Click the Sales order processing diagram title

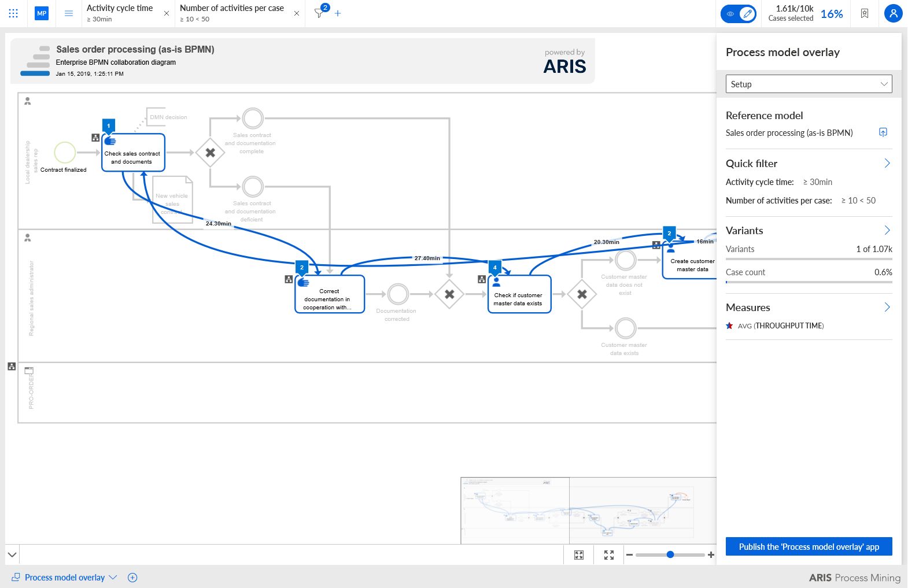click(x=135, y=50)
